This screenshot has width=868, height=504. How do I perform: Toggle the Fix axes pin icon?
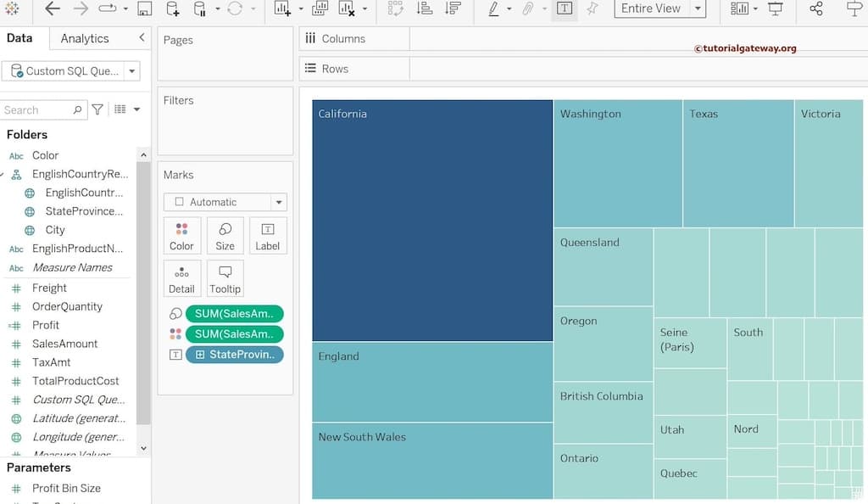coord(592,8)
